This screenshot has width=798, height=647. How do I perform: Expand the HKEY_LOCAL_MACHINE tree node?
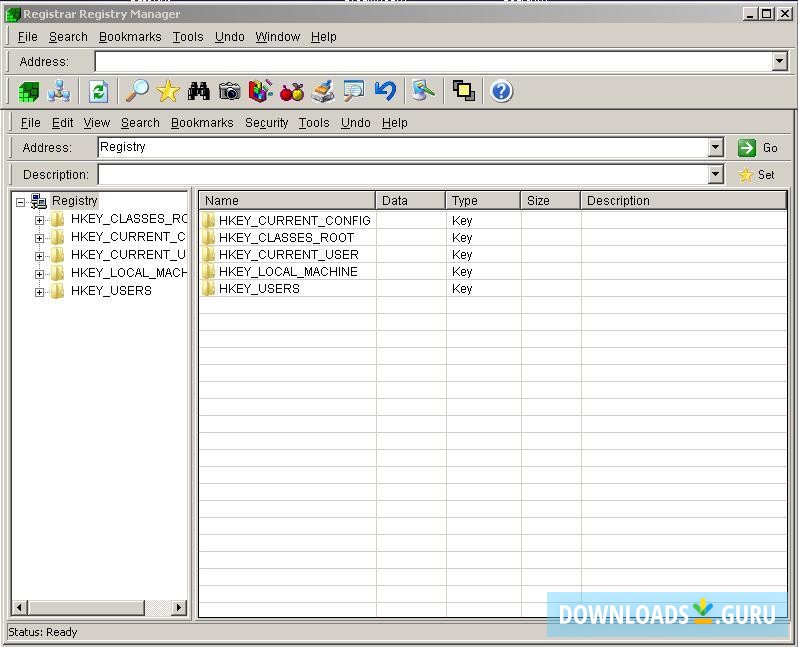(x=39, y=274)
